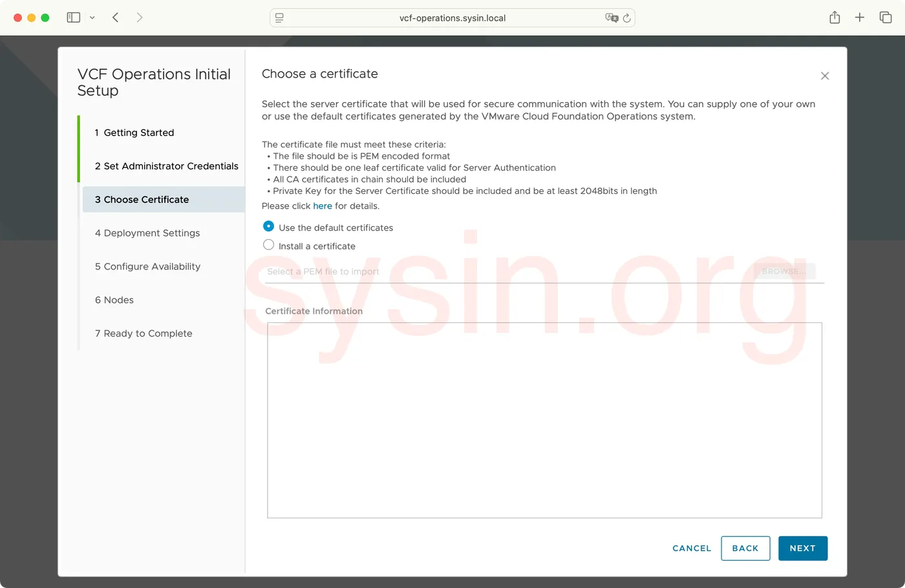
Task: Reload the page with the refresh icon
Action: 626,18
